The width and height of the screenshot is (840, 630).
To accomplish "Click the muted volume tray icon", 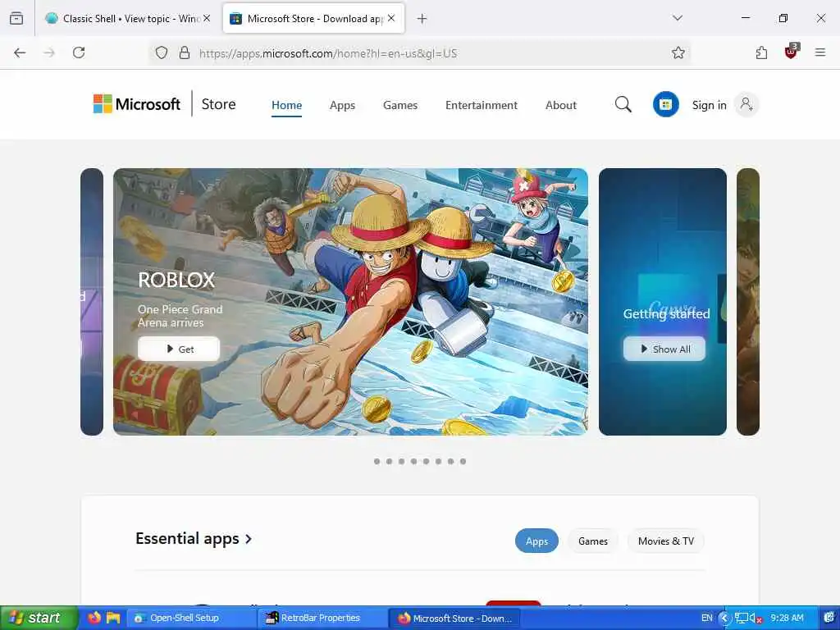I will [x=756, y=618].
